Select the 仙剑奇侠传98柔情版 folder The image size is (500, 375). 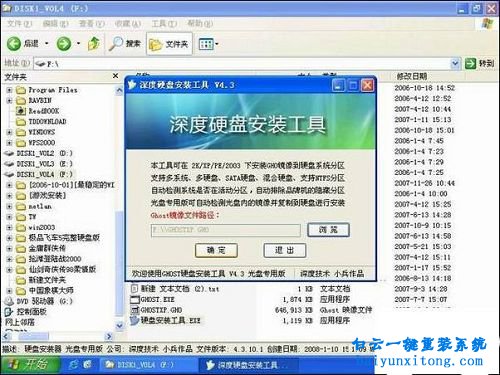(x=56, y=269)
